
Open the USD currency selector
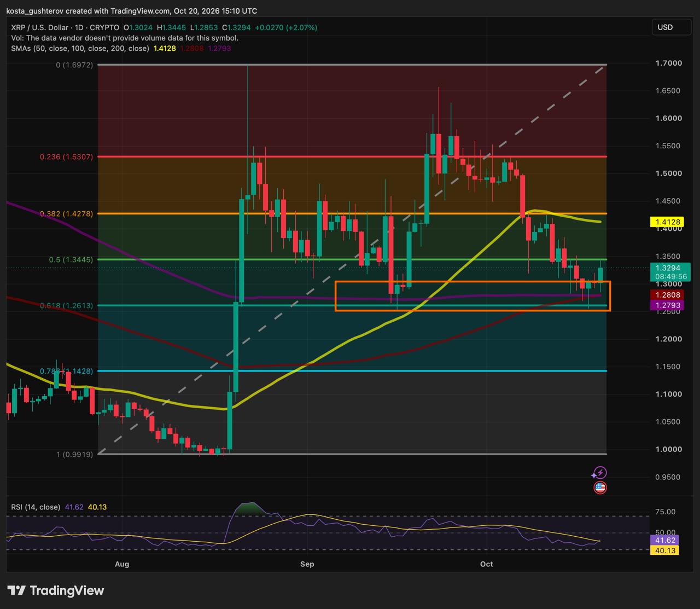click(x=672, y=27)
